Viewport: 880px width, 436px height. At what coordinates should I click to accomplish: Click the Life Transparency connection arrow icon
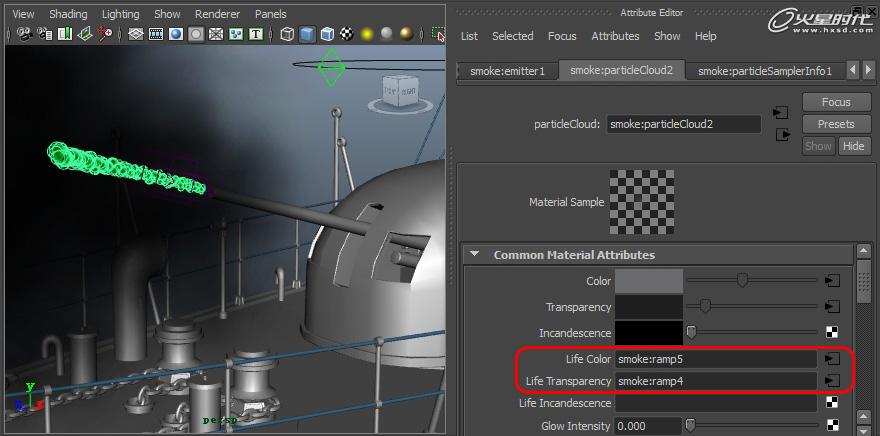pyautogui.click(x=832, y=381)
